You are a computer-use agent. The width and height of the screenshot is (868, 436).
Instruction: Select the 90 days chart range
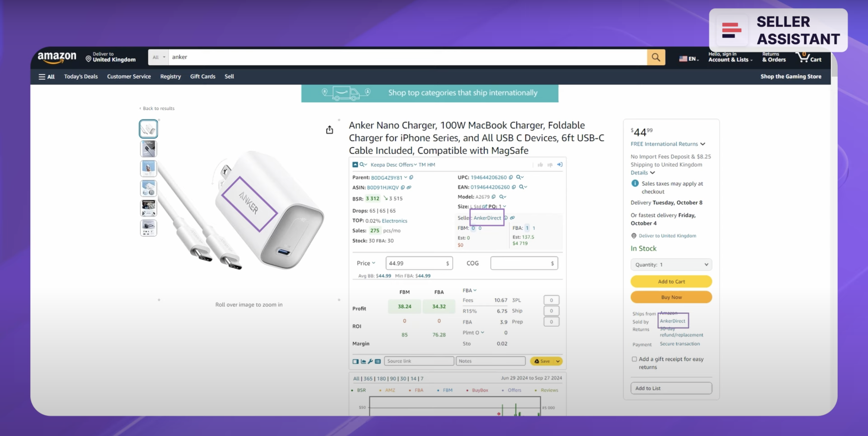point(393,378)
